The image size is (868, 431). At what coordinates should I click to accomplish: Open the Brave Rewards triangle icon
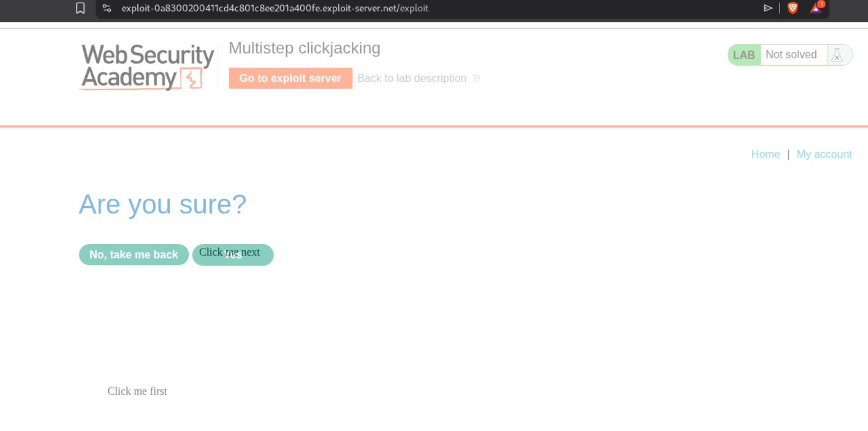click(x=816, y=8)
